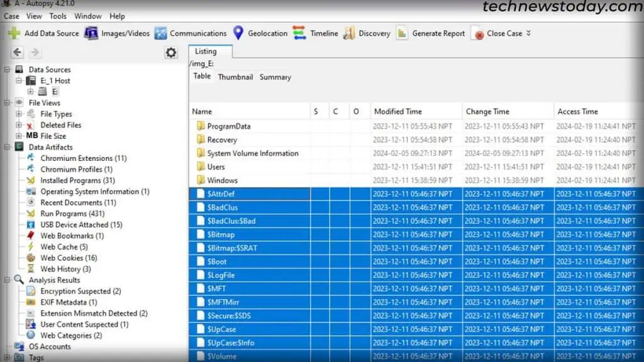Select the $Boot file row
Screen dimensions: 644x362
click(x=416, y=261)
